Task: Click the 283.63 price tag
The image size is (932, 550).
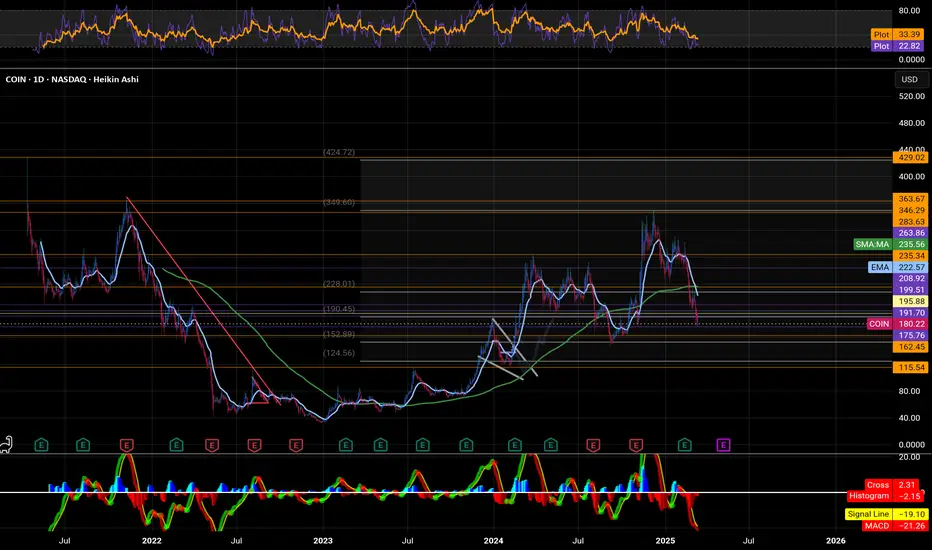Action: [910, 222]
